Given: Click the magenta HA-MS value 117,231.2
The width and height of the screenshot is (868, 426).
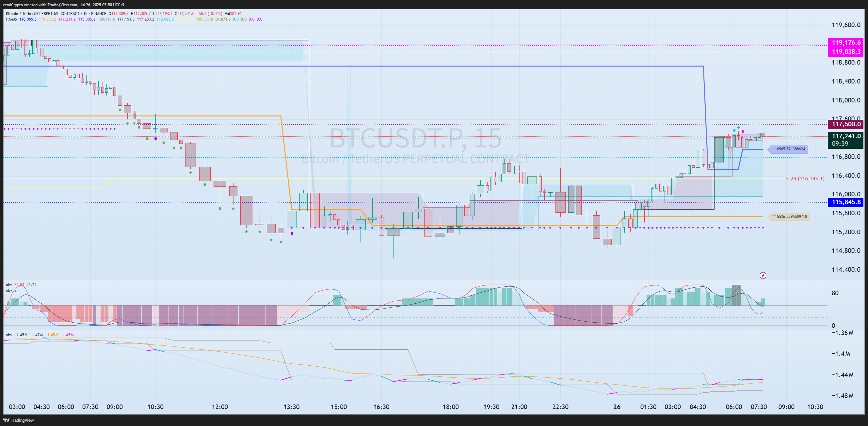Looking at the screenshot, I should pyautogui.click(x=67, y=19).
